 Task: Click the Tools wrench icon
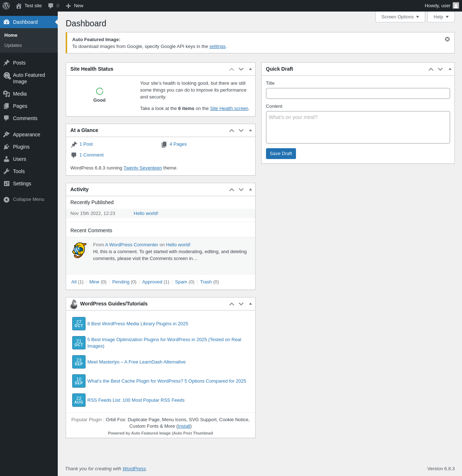coord(6,171)
